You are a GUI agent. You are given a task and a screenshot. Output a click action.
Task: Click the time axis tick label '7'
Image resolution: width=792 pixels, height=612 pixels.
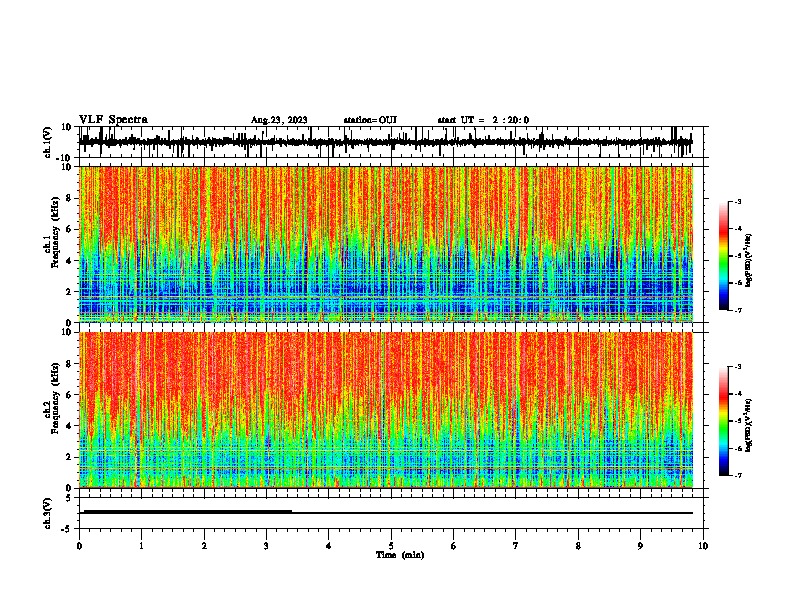(516, 546)
